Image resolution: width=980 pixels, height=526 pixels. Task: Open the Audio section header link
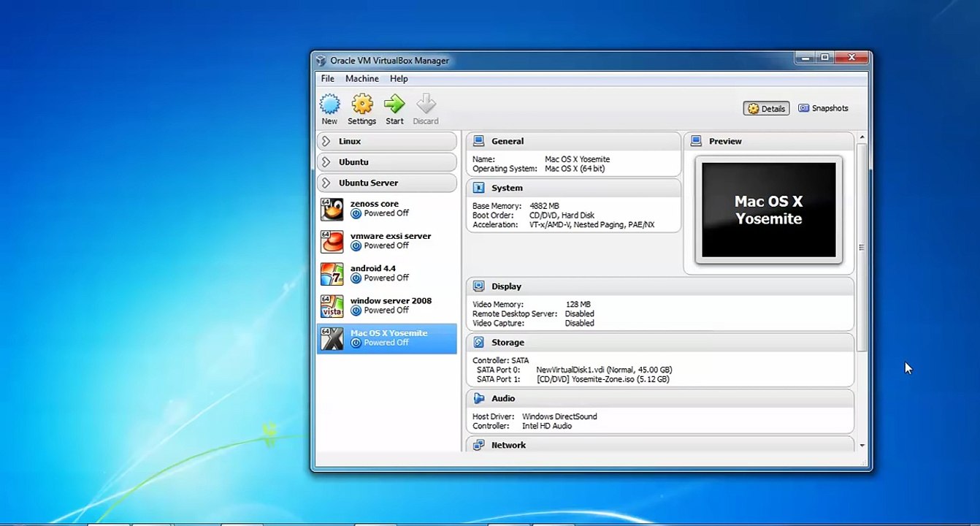503,398
